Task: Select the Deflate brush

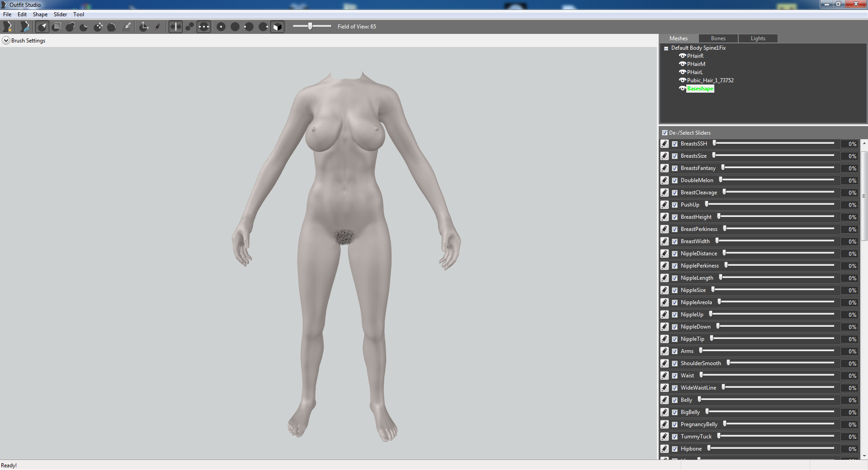Action: point(84,27)
